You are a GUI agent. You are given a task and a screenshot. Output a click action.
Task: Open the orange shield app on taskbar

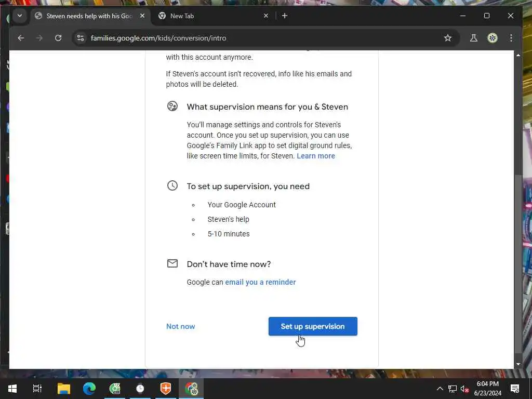[166, 389]
